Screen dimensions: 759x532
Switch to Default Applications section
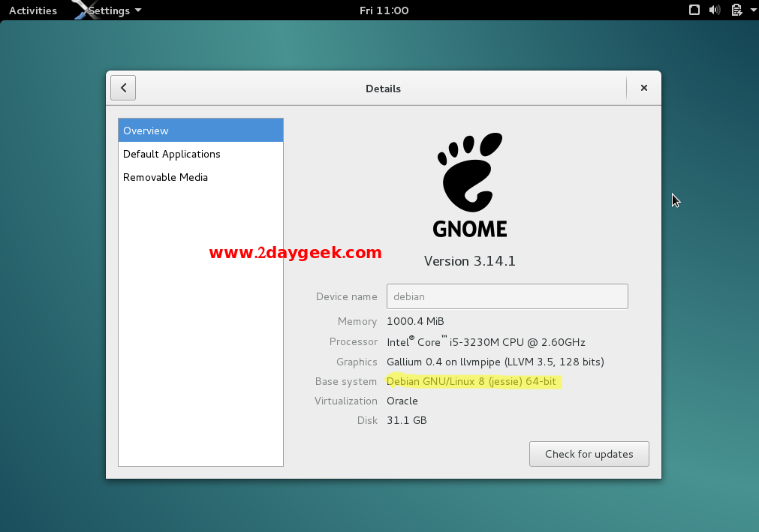tap(172, 154)
